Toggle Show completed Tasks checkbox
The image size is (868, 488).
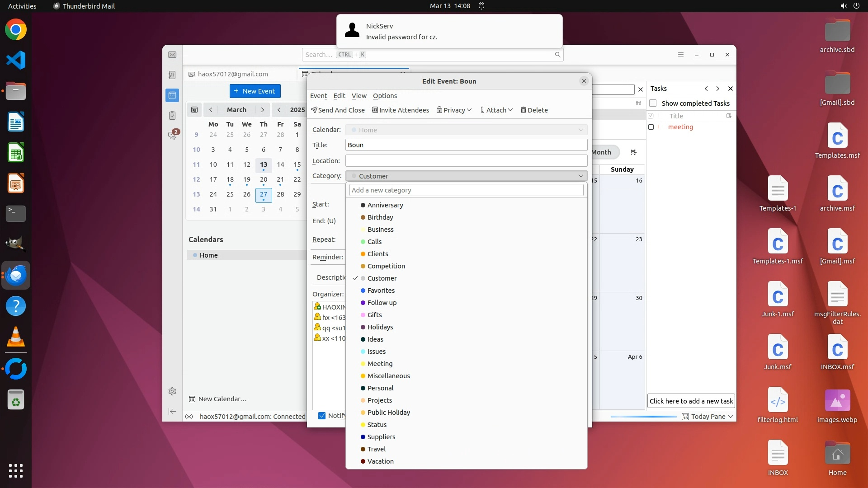[653, 103]
